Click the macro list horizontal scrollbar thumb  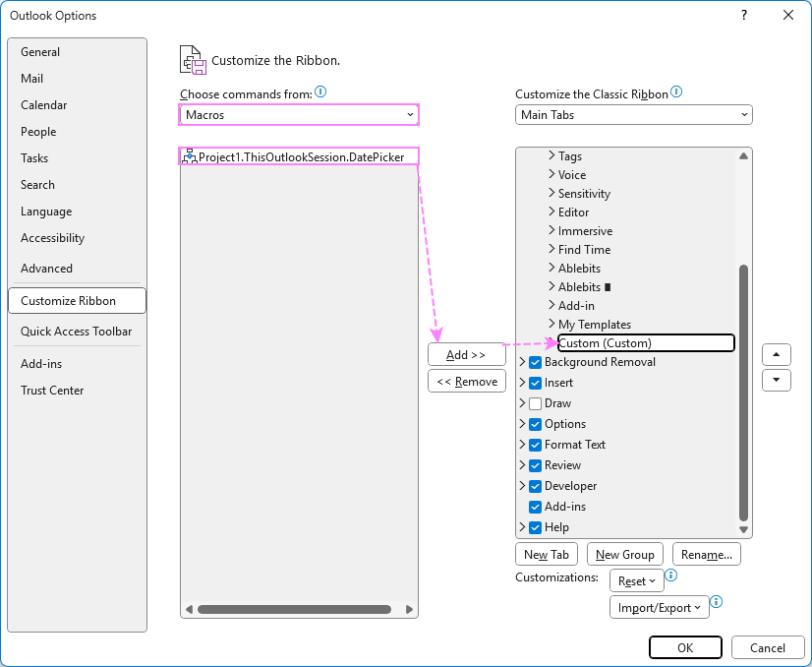pos(294,609)
